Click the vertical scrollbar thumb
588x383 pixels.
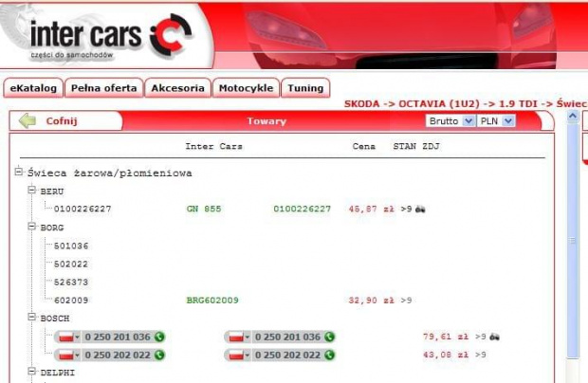[573, 240]
